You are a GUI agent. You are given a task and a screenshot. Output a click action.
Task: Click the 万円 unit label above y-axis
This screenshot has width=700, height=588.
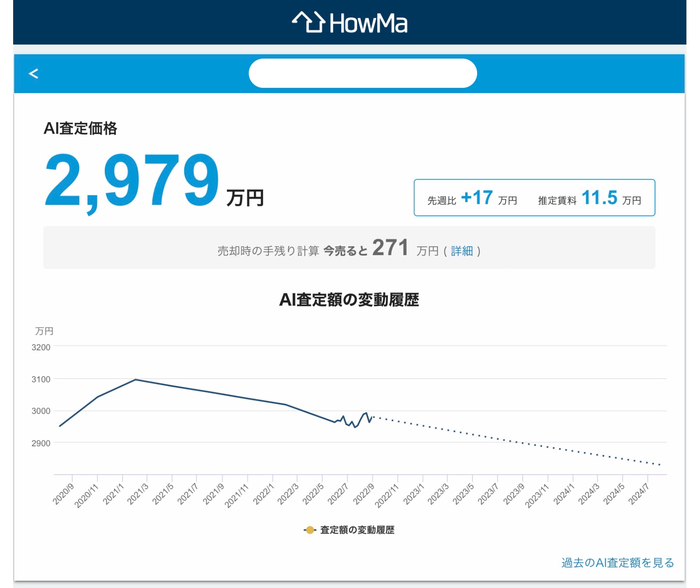(44, 331)
